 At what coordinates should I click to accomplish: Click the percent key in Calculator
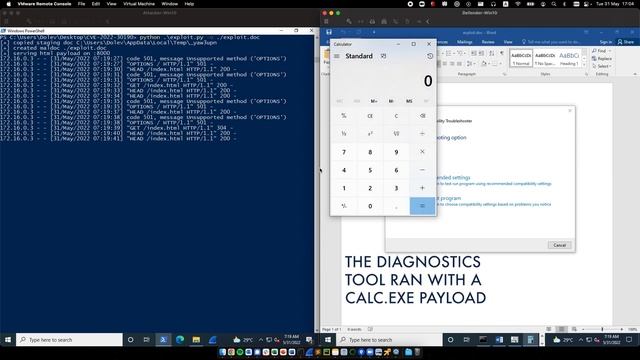[344, 116]
